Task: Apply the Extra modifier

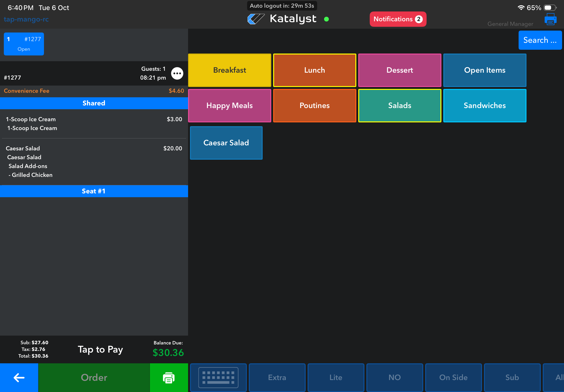Action: point(277,377)
